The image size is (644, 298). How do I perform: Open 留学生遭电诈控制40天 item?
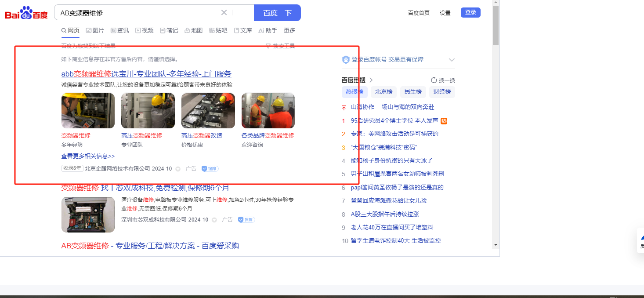(x=396, y=240)
